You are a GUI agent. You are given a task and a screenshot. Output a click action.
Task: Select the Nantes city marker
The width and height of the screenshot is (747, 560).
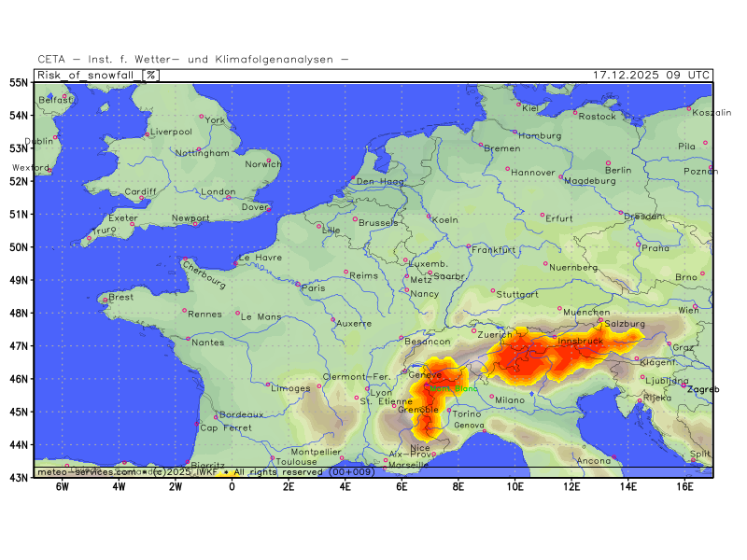click(x=187, y=338)
